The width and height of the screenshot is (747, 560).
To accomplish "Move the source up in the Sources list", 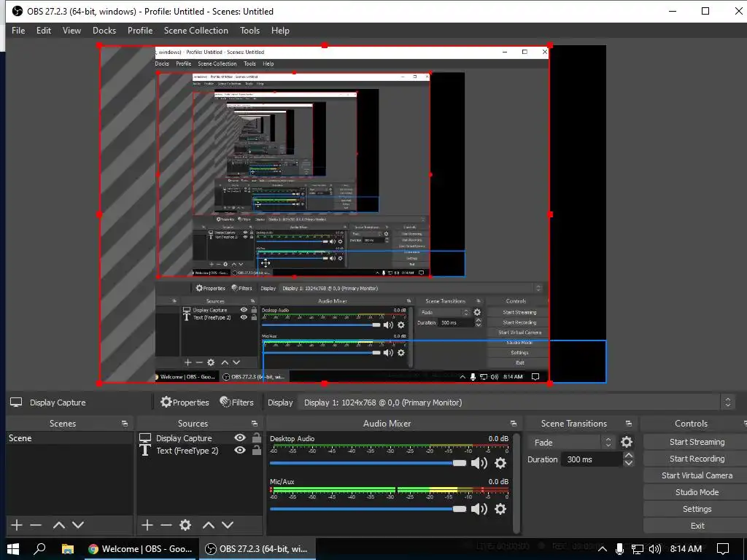I will click(x=209, y=525).
